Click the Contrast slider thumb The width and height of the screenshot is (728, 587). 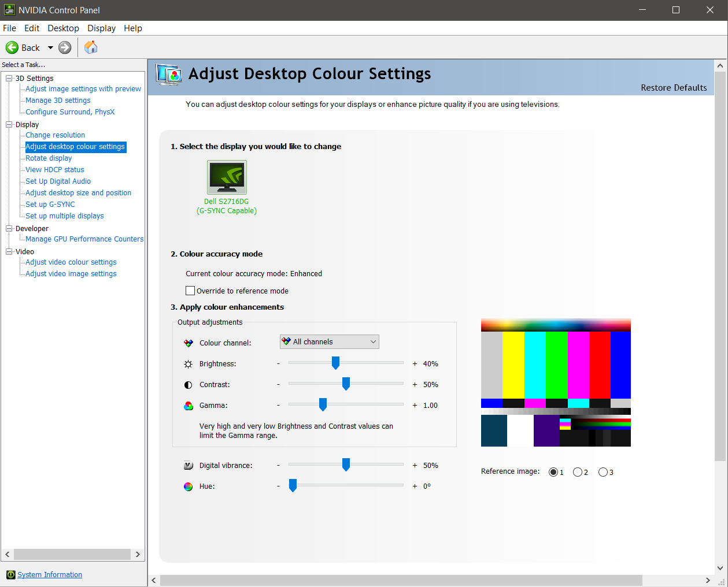[346, 384]
